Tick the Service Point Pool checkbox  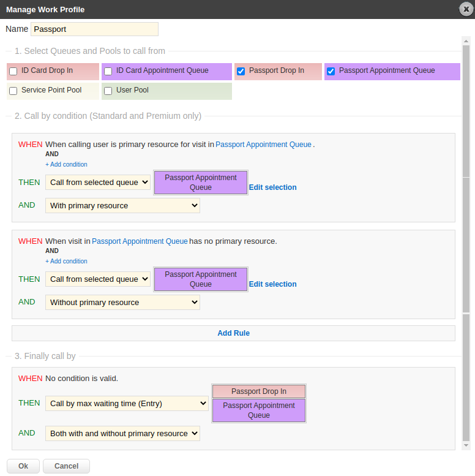[x=13, y=91]
